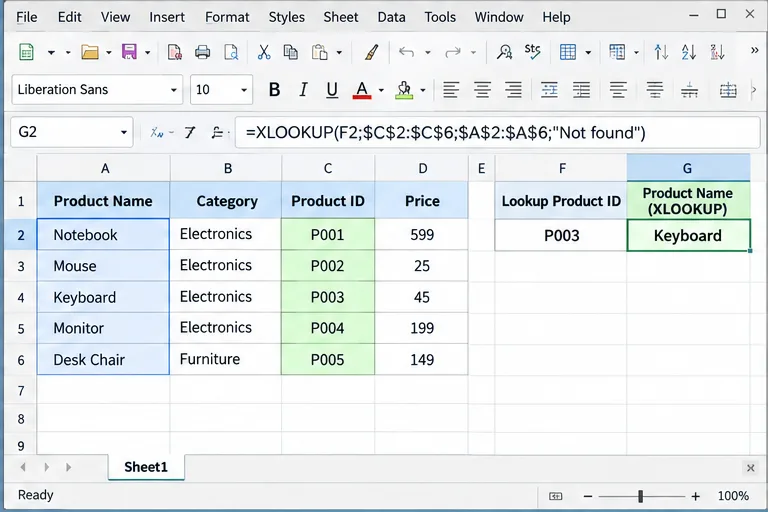Open the Insert menu
The image size is (768, 512).
tap(167, 17)
